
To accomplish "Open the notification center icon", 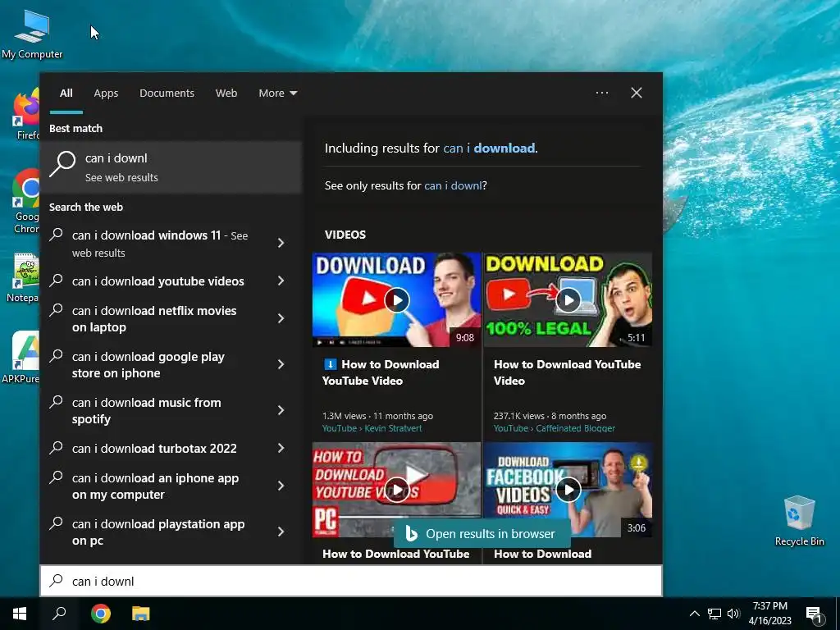I will click(814, 614).
